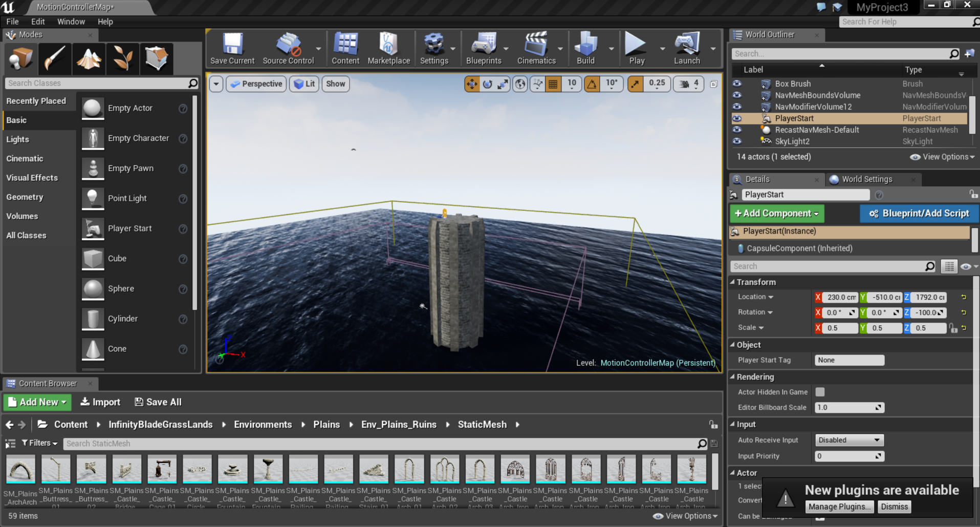Image resolution: width=980 pixels, height=527 pixels.
Task: Select the Paint mode brush icon
Action: pyautogui.click(x=55, y=58)
